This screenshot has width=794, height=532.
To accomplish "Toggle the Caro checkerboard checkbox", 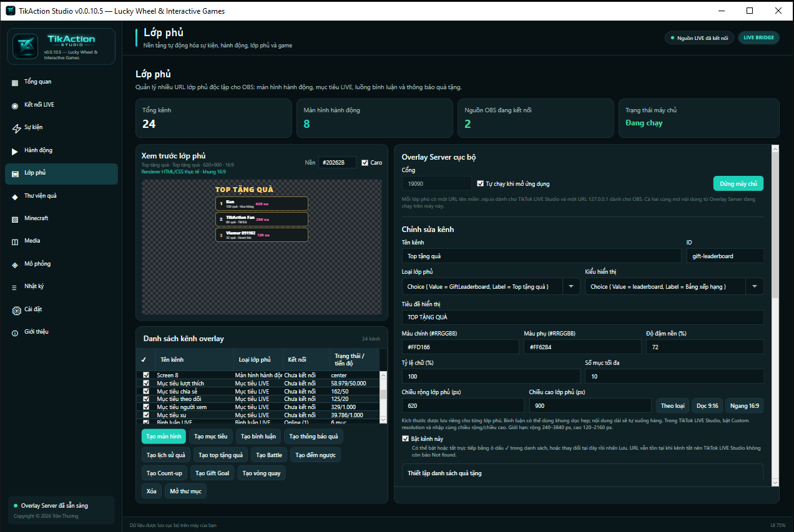I will (x=365, y=163).
